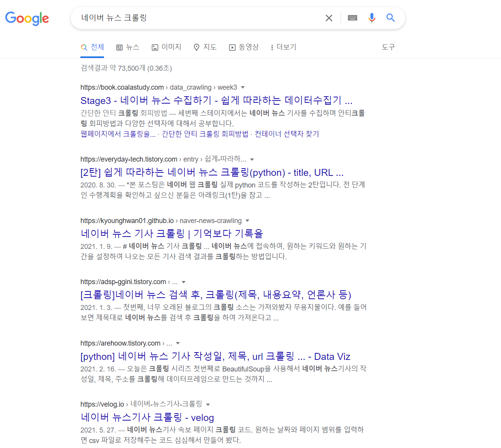Expand the arrow next to arehoow.tistory.com URL

[178, 343]
